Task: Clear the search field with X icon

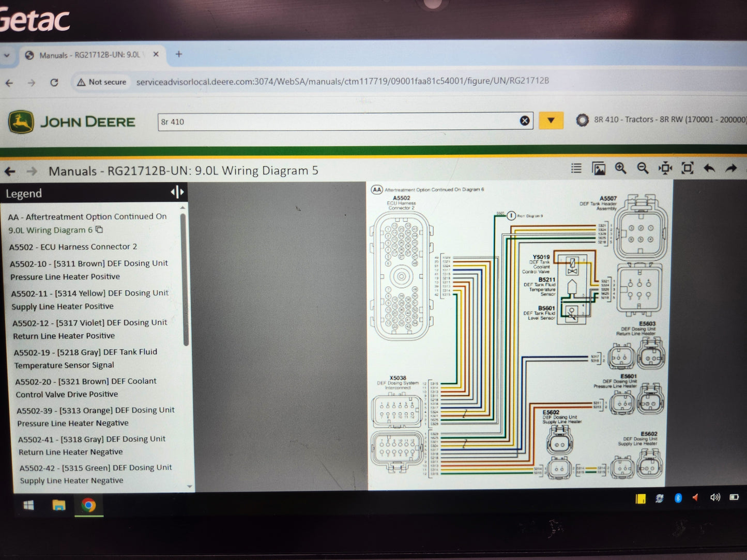Action: [525, 121]
